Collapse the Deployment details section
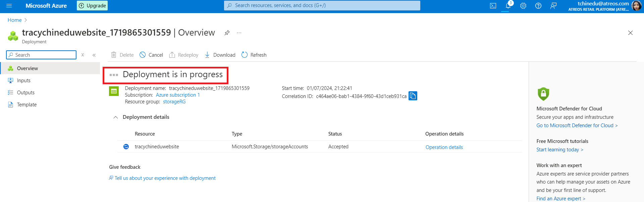644x202 pixels. pyautogui.click(x=116, y=117)
